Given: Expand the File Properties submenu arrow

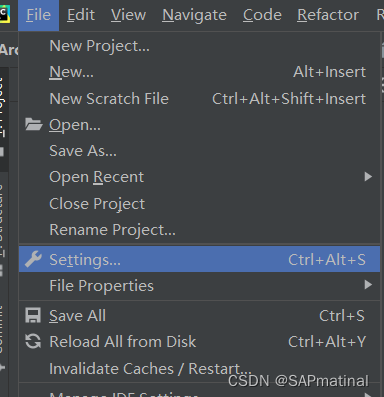Looking at the screenshot, I should (368, 285).
